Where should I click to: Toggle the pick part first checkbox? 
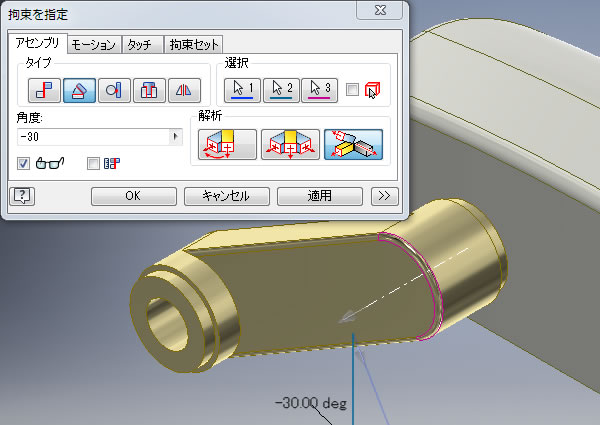(x=352, y=90)
